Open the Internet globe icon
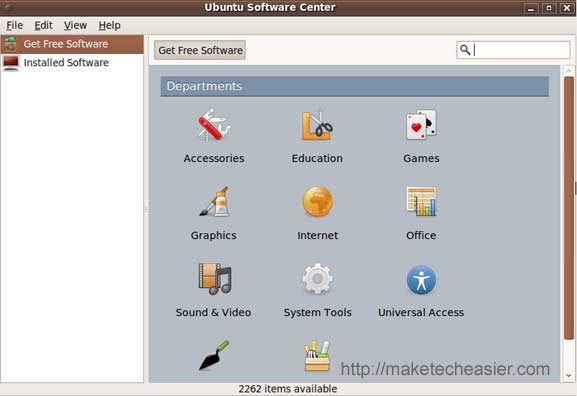 point(318,202)
